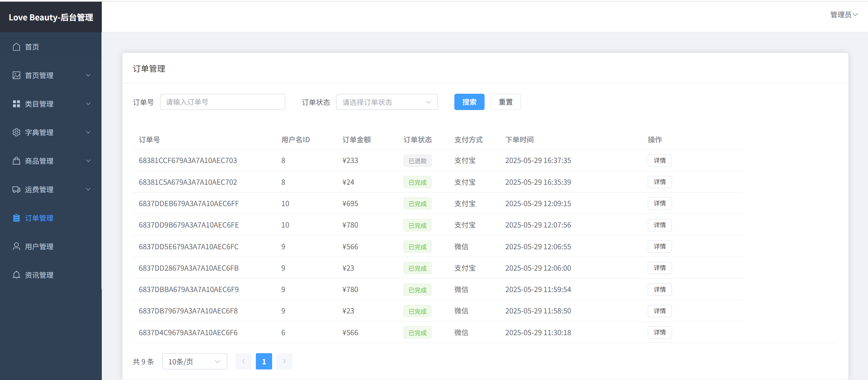The image size is (868, 380).
Task: Click the shopping bag icon for 商品管理
Action: point(16,161)
